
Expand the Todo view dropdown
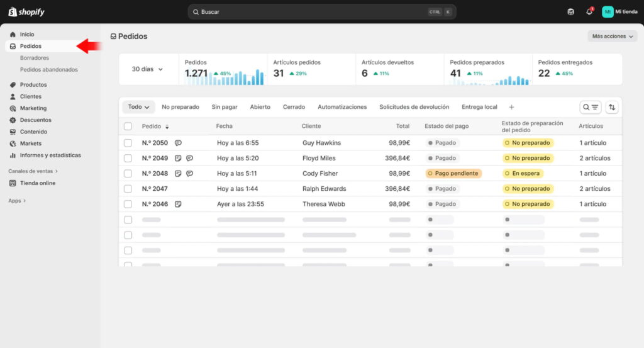click(x=138, y=107)
